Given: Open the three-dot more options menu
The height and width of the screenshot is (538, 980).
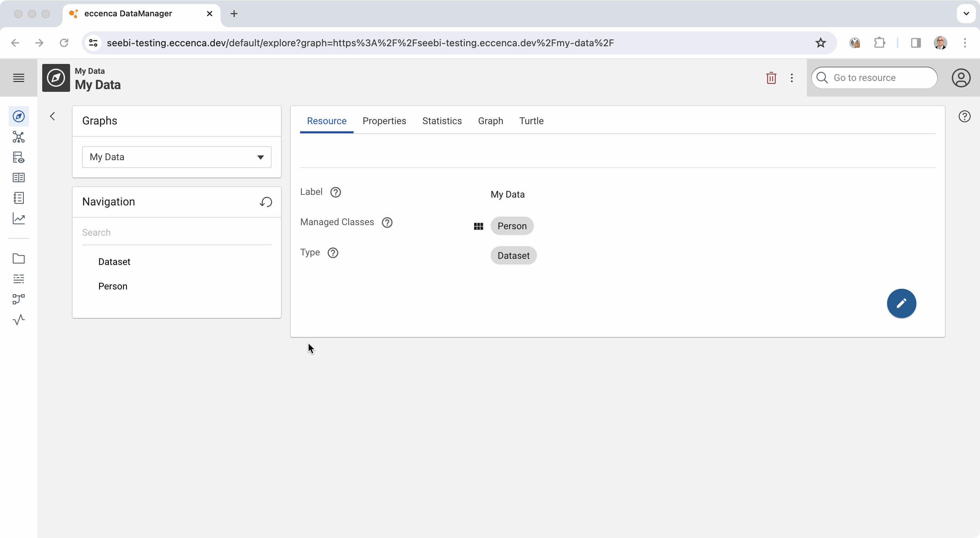Looking at the screenshot, I should (x=792, y=78).
